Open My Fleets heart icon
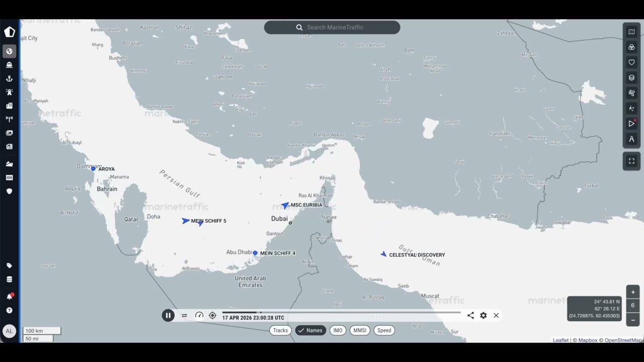 click(631, 62)
